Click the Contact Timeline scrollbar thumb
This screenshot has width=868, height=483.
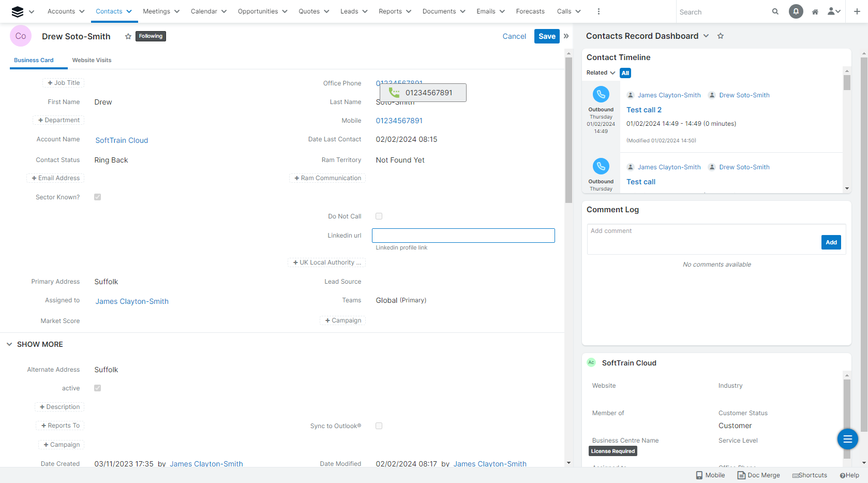point(847,82)
